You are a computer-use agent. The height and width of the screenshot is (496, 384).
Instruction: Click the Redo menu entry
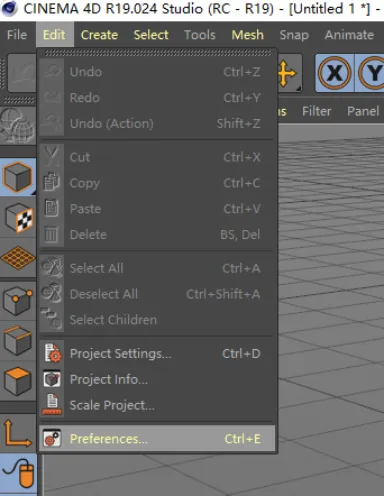157,98
